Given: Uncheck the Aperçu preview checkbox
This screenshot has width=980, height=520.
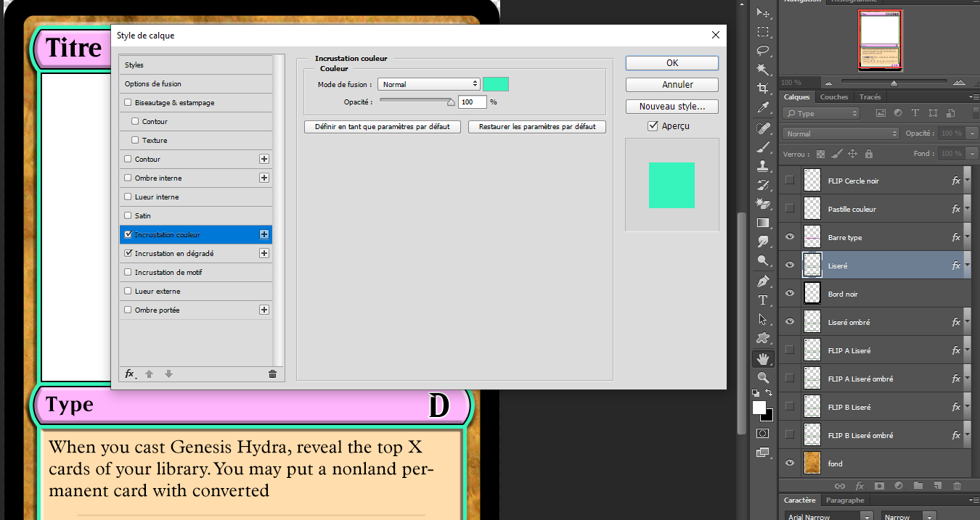Looking at the screenshot, I should click(653, 126).
